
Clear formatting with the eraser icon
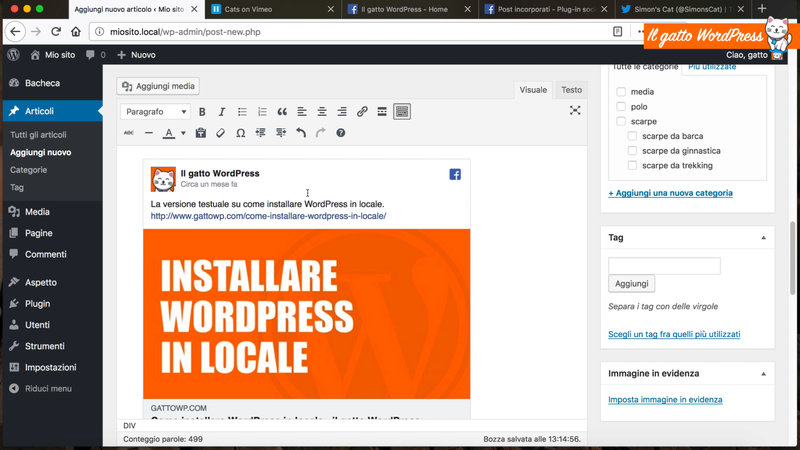(220, 133)
